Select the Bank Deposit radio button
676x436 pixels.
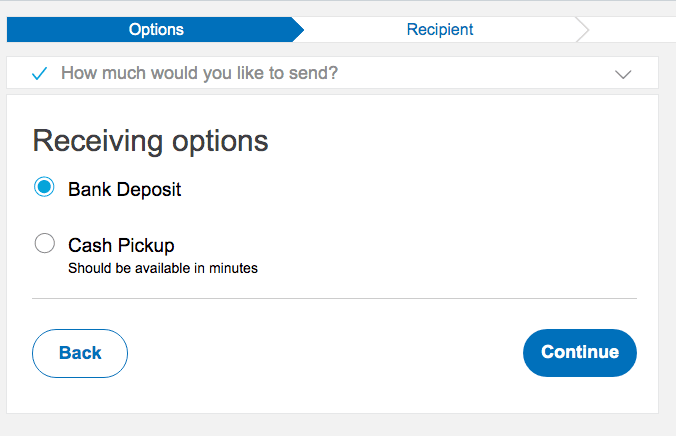tap(44, 187)
